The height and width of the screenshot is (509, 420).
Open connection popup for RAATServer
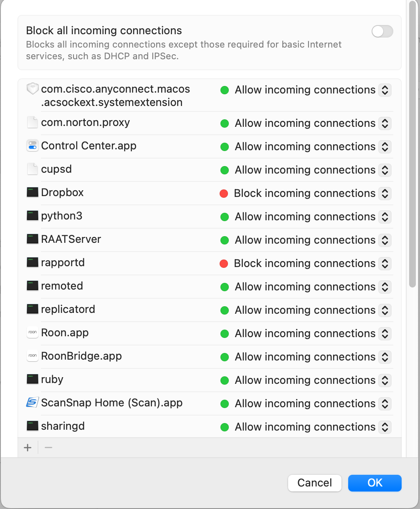[x=385, y=240]
